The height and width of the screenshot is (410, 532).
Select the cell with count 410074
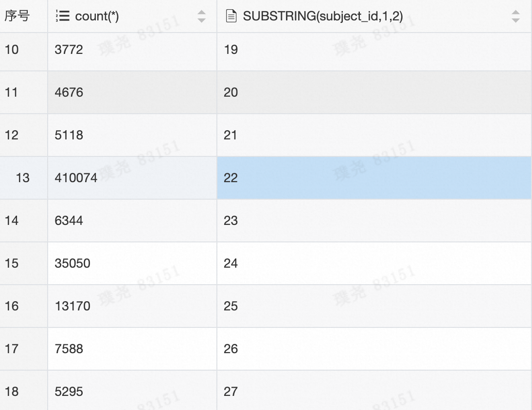point(76,178)
